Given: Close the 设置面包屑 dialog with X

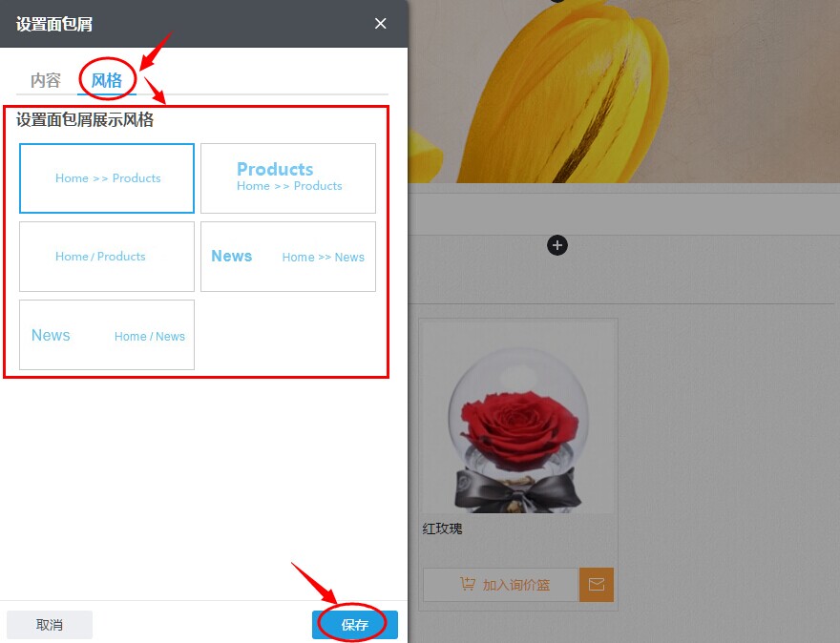Looking at the screenshot, I should (x=380, y=24).
